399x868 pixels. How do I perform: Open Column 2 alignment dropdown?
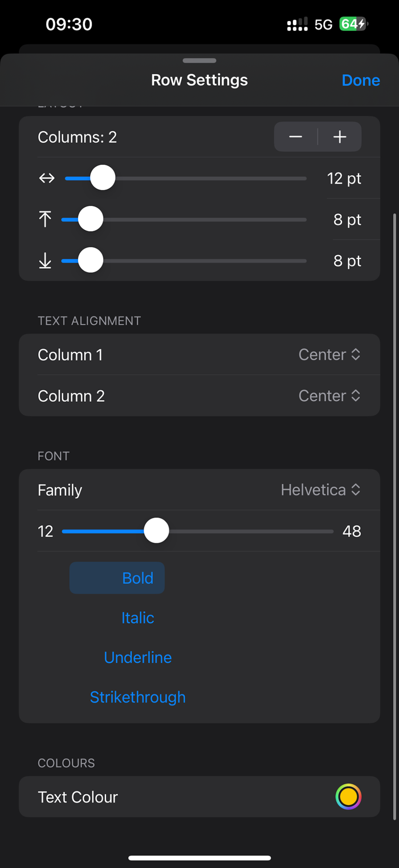click(x=329, y=396)
